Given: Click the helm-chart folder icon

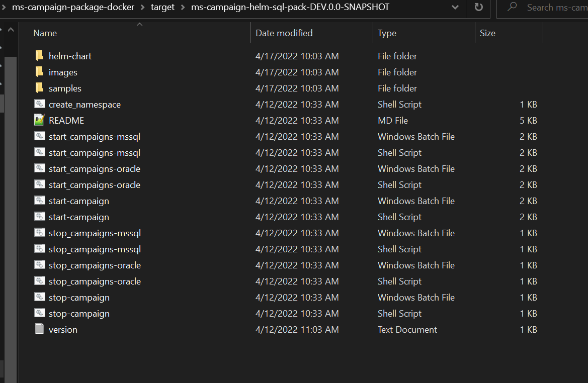Looking at the screenshot, I should click(x=39, y=56).
